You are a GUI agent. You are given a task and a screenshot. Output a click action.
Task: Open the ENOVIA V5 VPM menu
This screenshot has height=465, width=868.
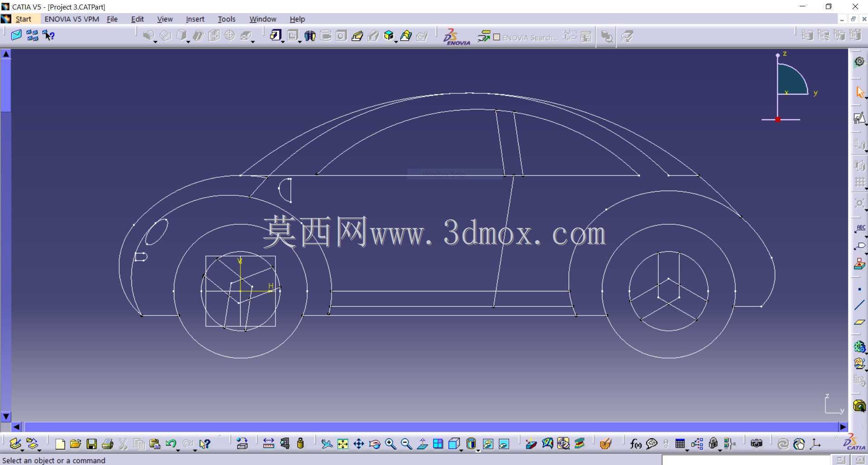pyautogui.click(x=72, y=19)
